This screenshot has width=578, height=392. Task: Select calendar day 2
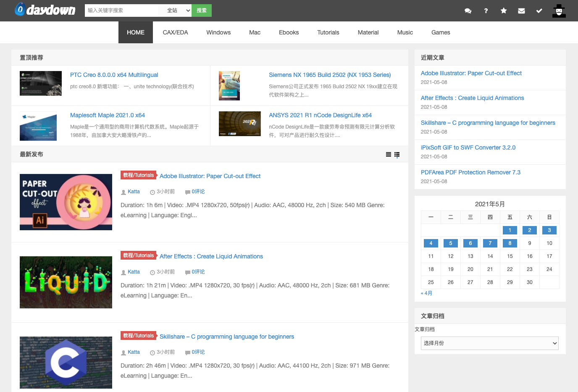coord(530,230)
